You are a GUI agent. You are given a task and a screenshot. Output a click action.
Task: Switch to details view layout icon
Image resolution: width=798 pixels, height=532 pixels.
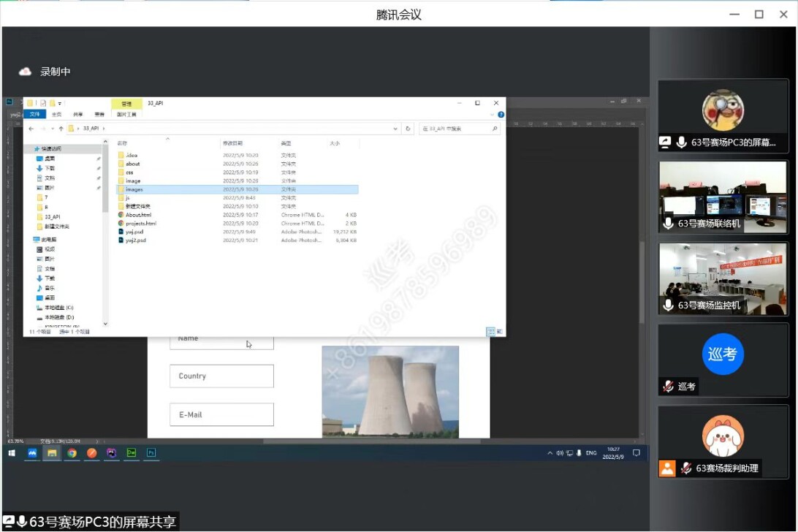click(490, 332)
